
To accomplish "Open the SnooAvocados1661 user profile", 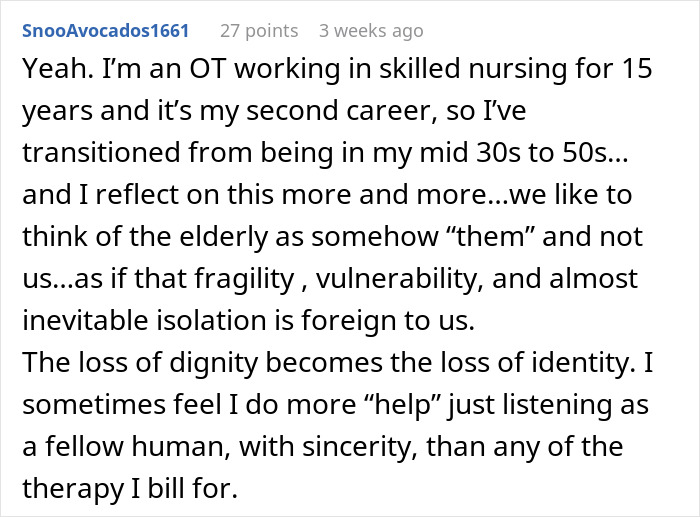I will click(103, 30).
